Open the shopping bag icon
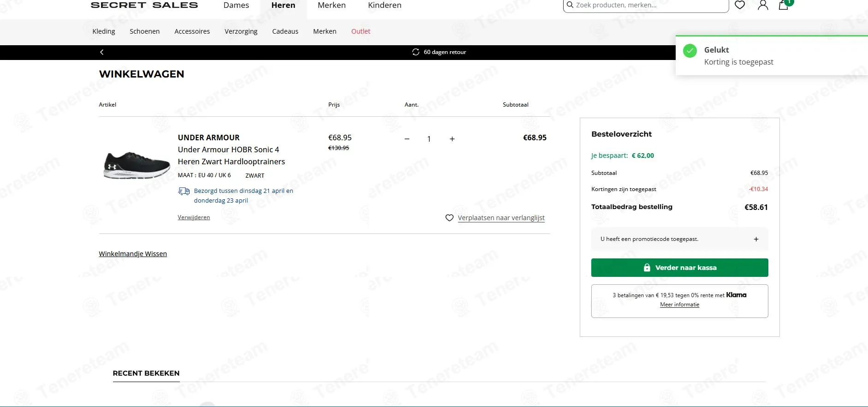The height and width of the screenshot is (407, 868). coord(784,5)
